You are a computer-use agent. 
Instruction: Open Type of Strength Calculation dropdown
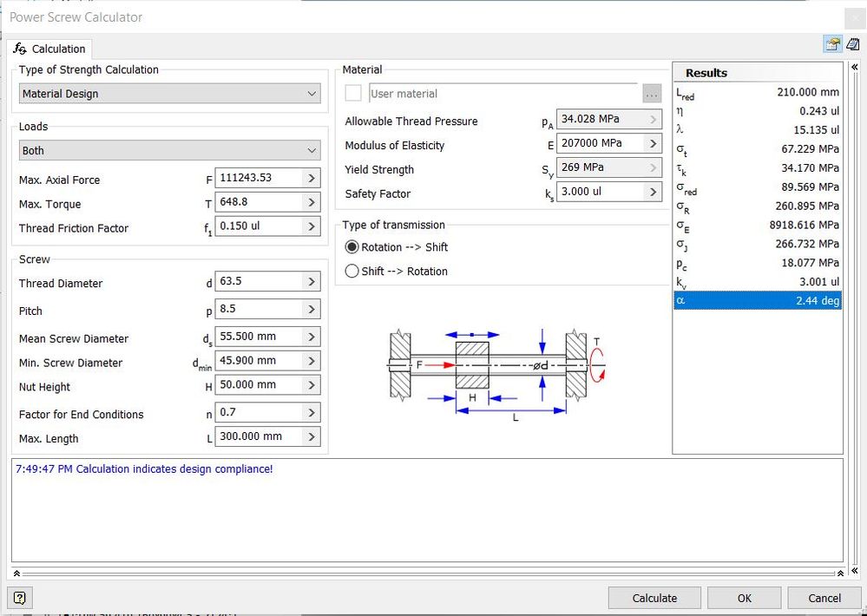[170, 94]
